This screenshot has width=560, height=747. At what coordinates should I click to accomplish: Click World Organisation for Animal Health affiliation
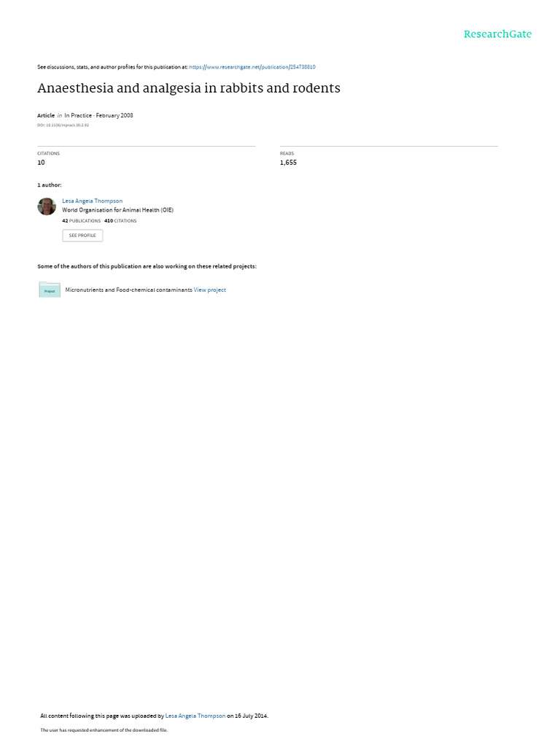117,210
